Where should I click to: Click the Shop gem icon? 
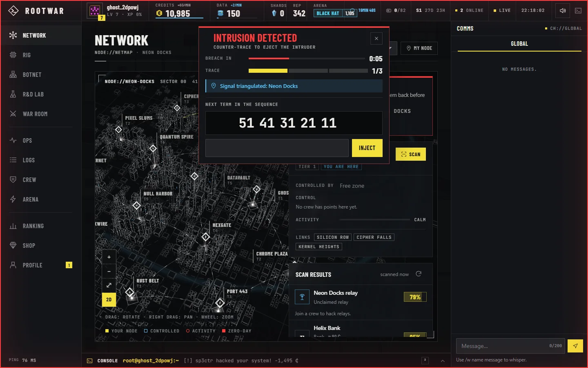coord(13,246)
